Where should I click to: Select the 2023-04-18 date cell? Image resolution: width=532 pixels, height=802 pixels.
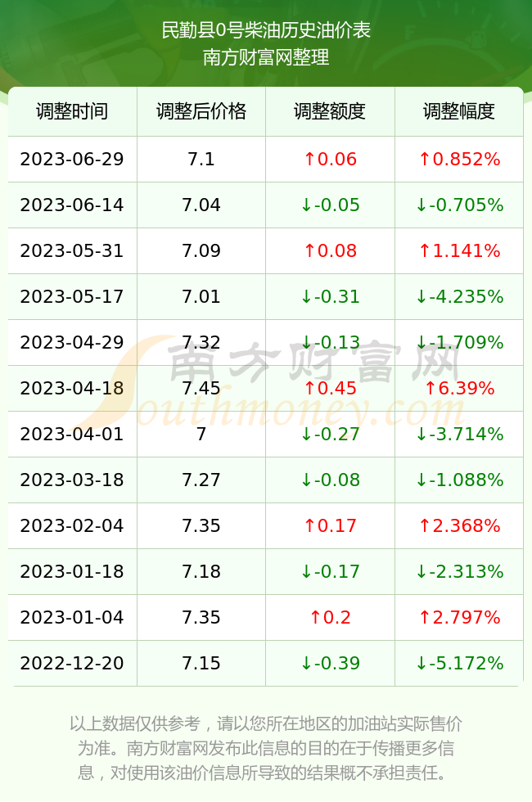click(x=72, y=388)
